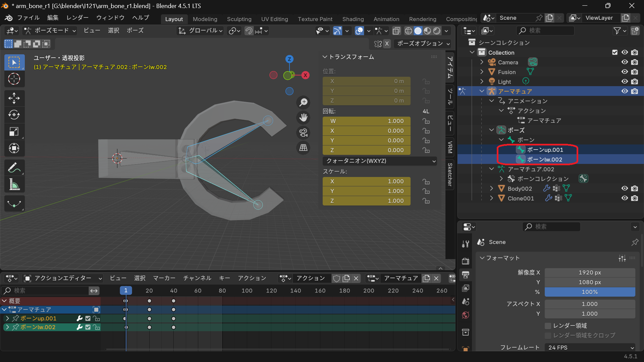Select the Rotate tool icon
The image size is (644, 362).
point(14,115)
